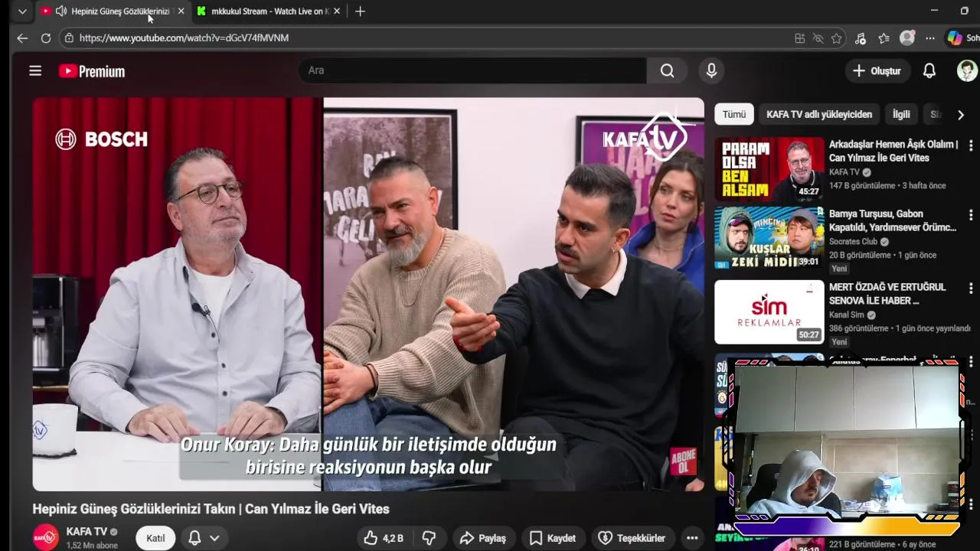Click the main video player
Viewport: 980px width, 551px height.
click(368, 294)
